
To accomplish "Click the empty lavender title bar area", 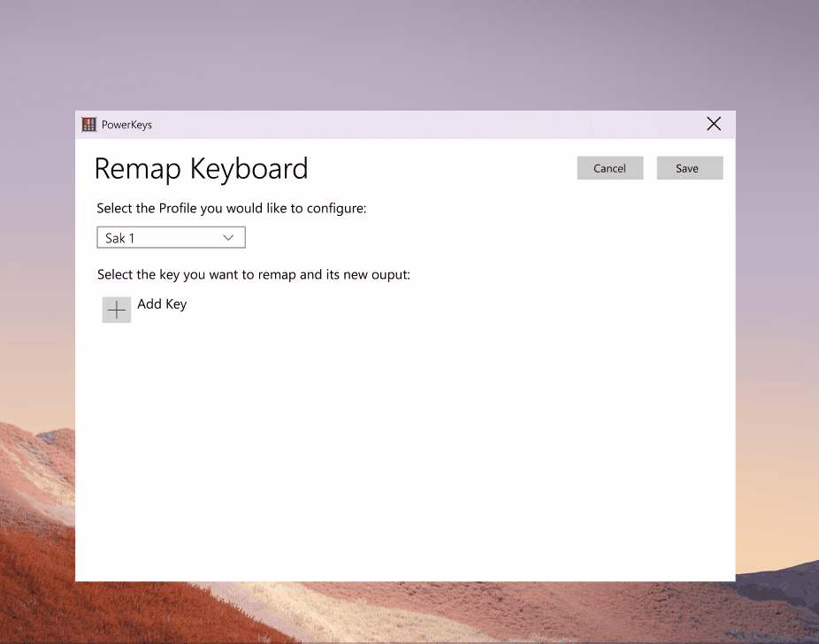I will pyautogui.click(x=417, y=125).
